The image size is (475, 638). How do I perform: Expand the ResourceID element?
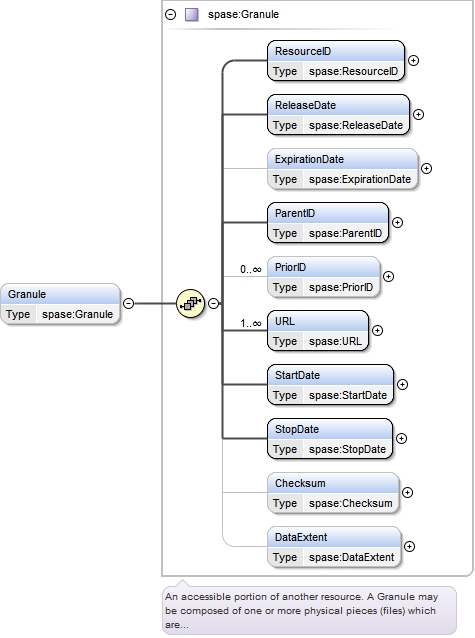(413, 61)
